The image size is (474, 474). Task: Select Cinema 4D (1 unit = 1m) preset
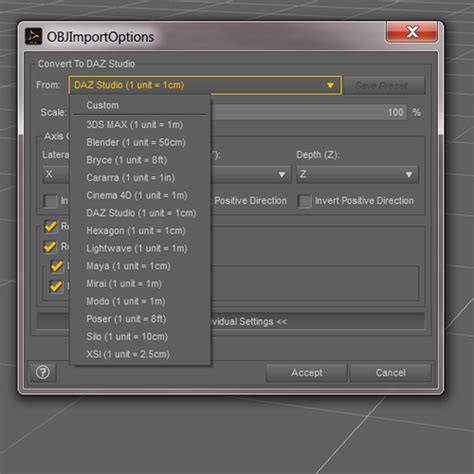[x=140, y=195]
